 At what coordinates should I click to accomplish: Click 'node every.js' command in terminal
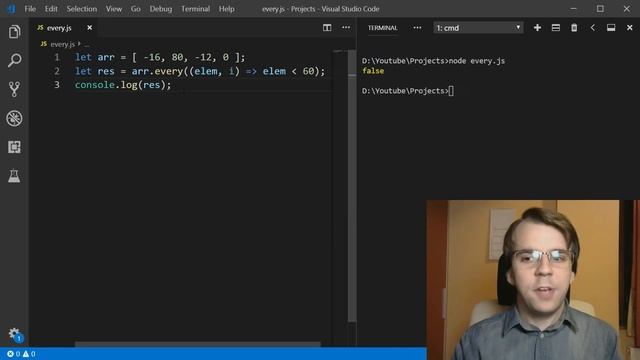click(477, 61)
